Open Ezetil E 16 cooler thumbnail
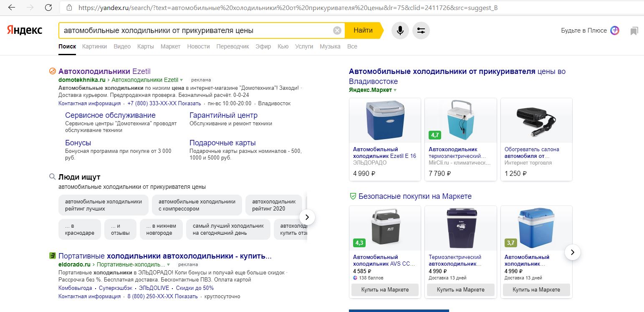Viewport: 644px width, 312px height. 385,120
